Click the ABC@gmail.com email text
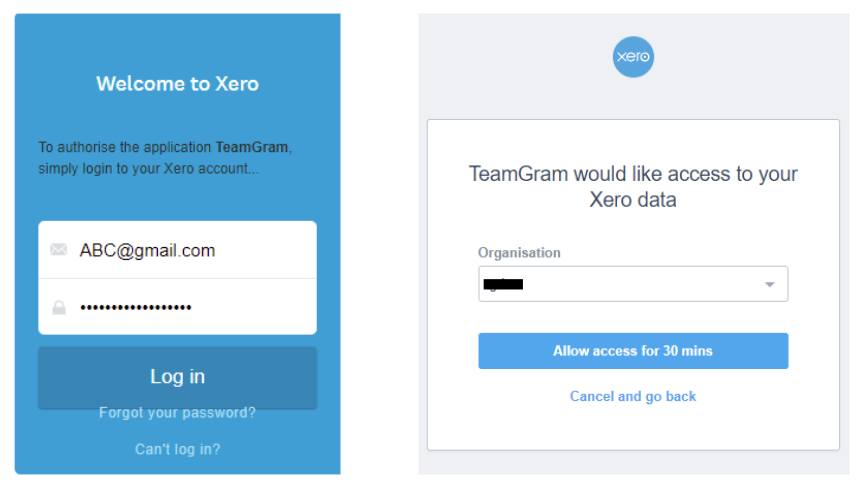This screenshot has width=868, height=491. [x=147, y=251]
